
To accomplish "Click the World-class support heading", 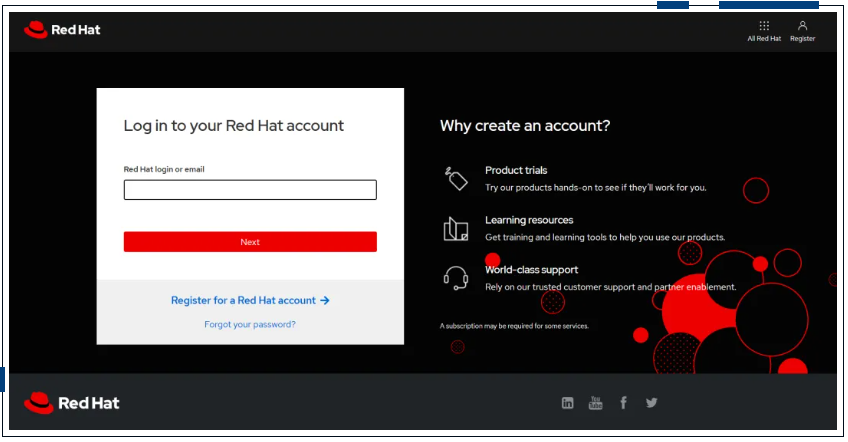I will pyautogui.click(x=532, y=269).
